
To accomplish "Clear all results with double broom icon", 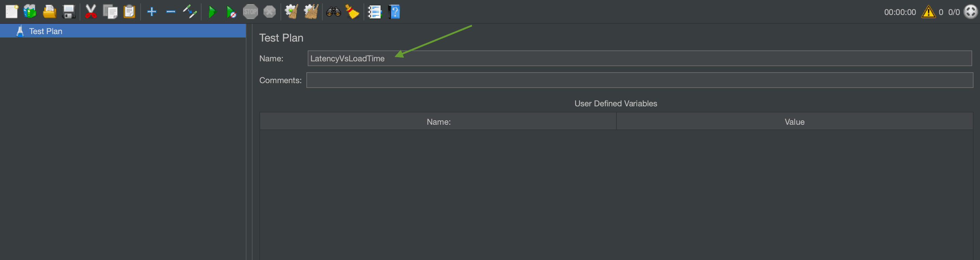I will tap(311, 12).
